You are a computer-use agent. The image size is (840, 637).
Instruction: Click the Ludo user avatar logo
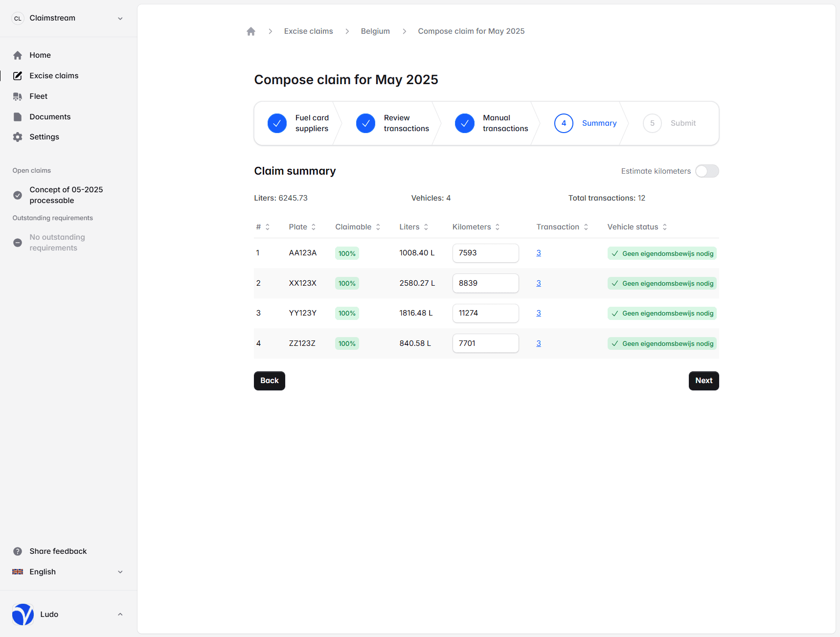(x=23, y=614)
